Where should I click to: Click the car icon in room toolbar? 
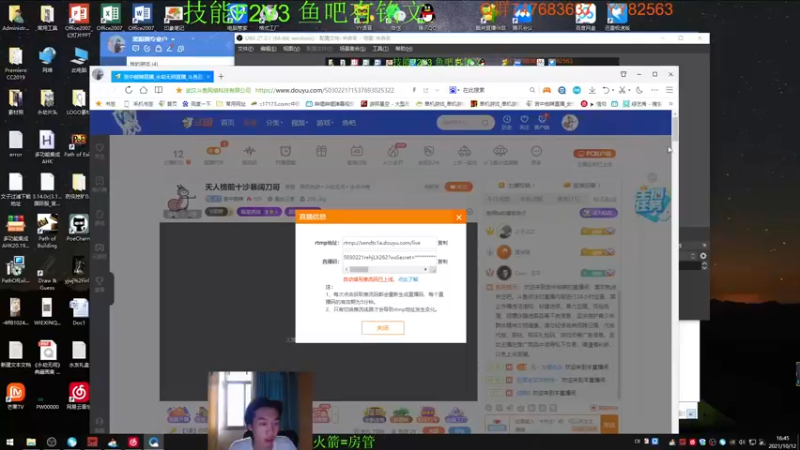(x=464, y=151)
